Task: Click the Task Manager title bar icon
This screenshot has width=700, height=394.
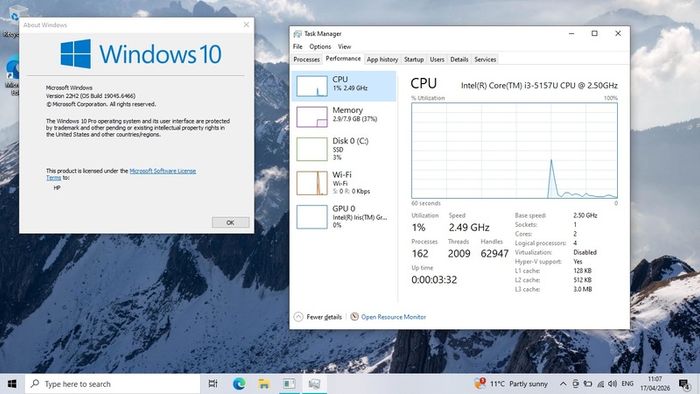Action: (x=298, y=34)
